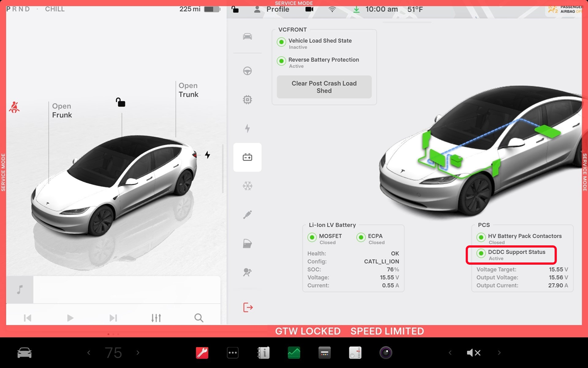Tap Open Trunk label
The width and height of the screenshot is (588, 368).
coord(188,90)
